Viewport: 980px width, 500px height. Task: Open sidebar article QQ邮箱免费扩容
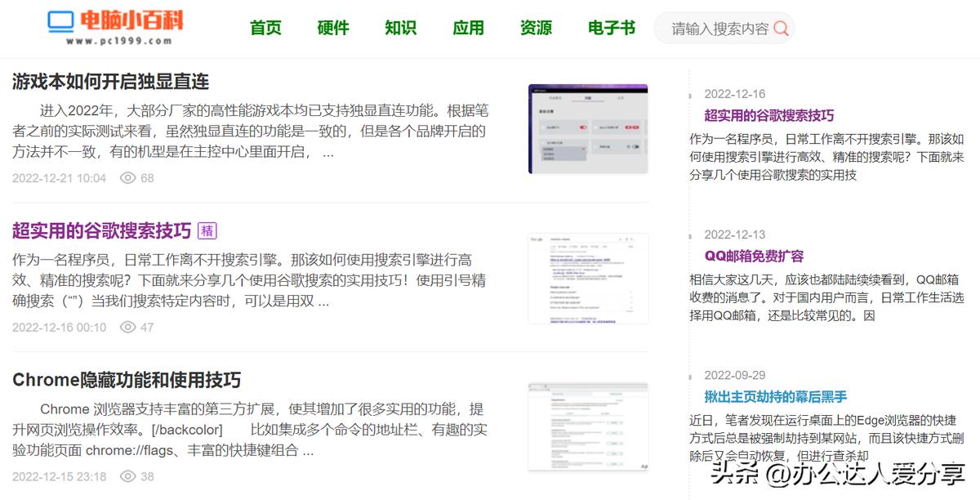coord(757,256)
